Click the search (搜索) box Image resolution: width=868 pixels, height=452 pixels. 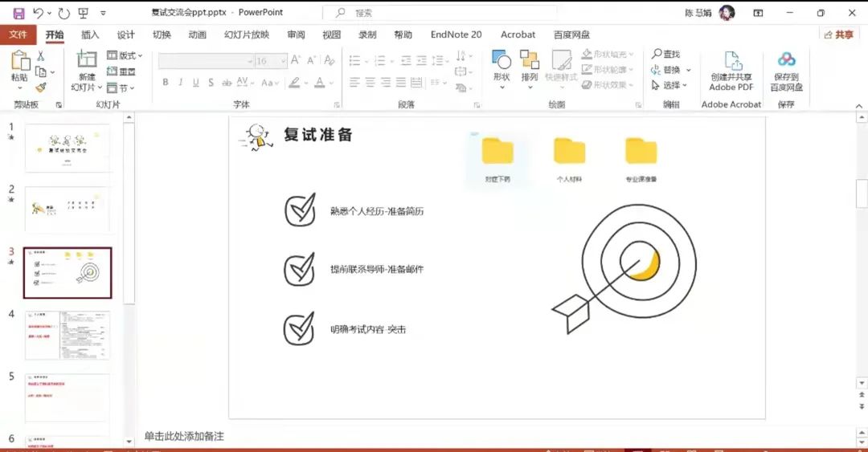(x=440, y=13)
